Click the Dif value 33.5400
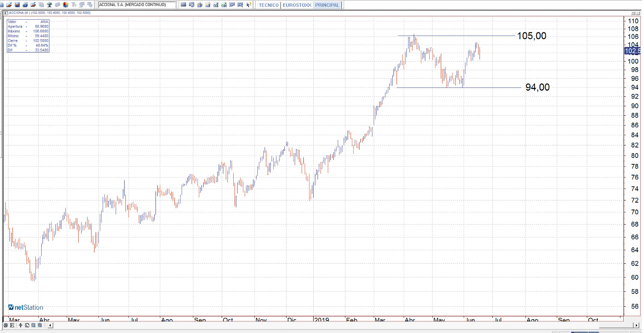 (42, 50)
